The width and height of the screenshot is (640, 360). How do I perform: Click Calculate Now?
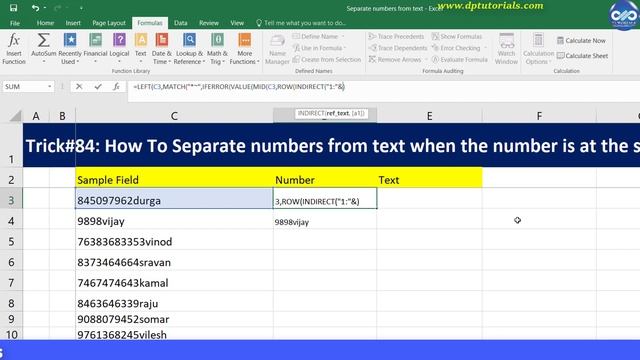581,40
